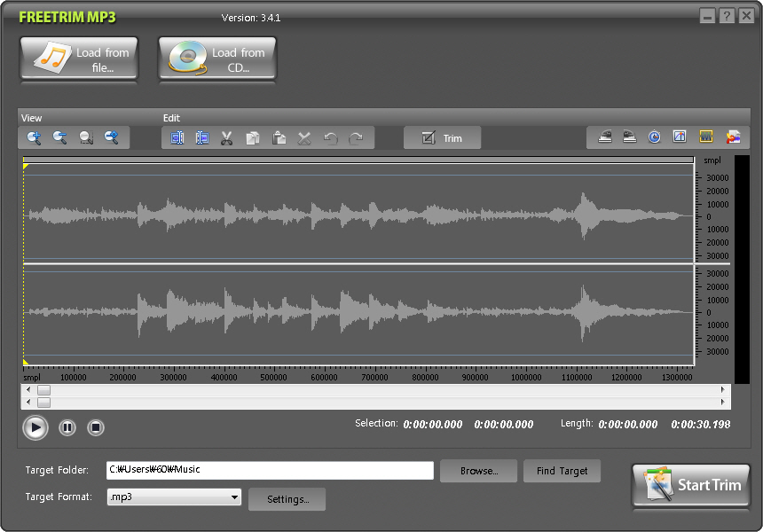Click the lower horizontal scrollbar thumb
This screenshot has height=532, width=763.
pos(43,403)
